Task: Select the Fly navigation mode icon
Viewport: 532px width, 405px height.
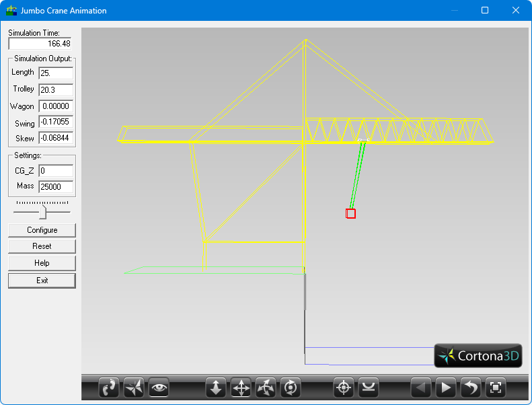Action: pos(134,388)
